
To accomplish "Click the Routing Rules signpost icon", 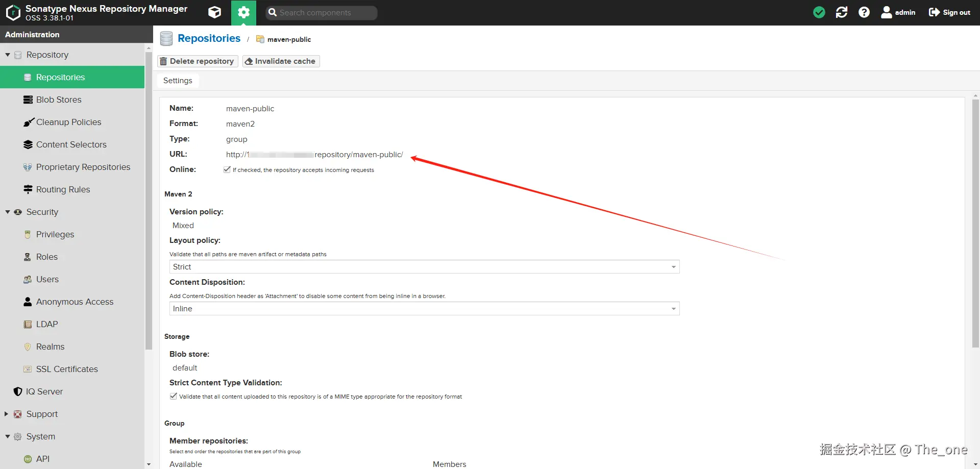I will pos(28,189).
